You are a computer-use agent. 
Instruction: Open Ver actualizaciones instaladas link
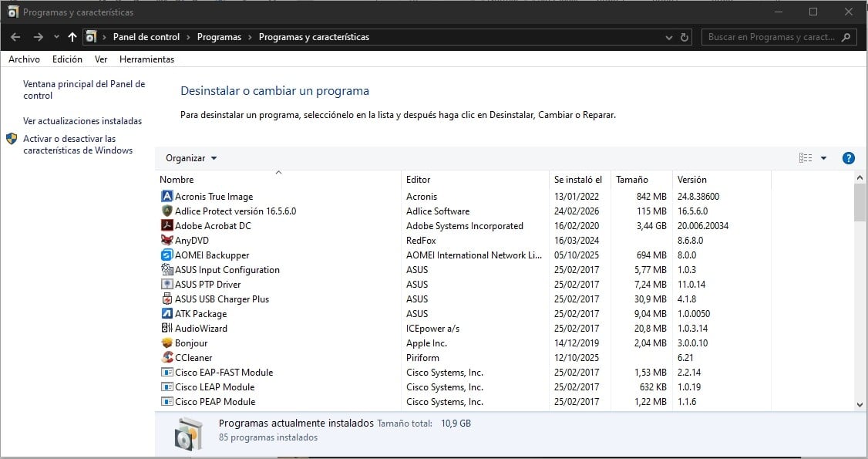pos(82,121)
